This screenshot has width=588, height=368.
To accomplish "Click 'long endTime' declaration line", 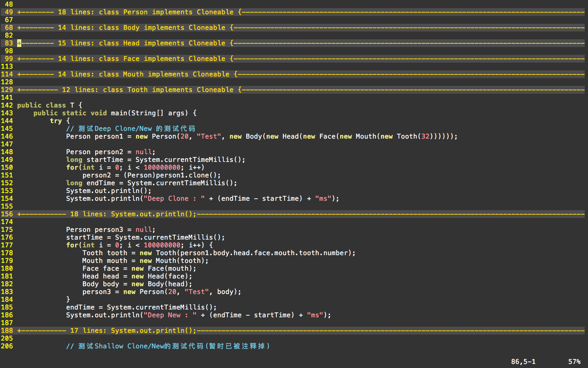I will 152,183.
